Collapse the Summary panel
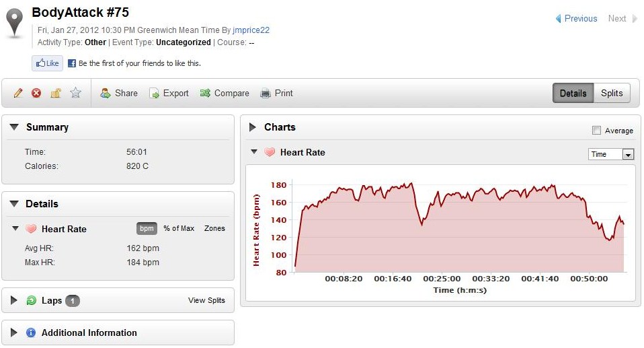Viewport: 644px width, 348px height. point(15,127)
